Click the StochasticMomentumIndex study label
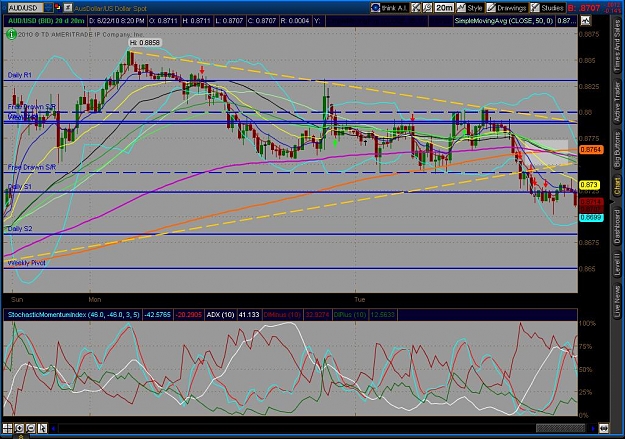Viewport: 625px width, 439px height. [73, 315]
